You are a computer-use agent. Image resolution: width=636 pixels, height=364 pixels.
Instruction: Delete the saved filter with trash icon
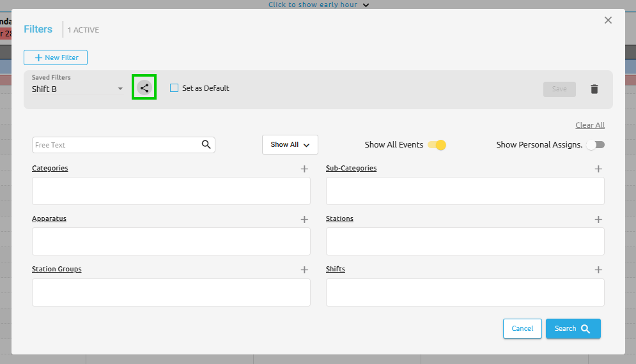tap(594, 89)
